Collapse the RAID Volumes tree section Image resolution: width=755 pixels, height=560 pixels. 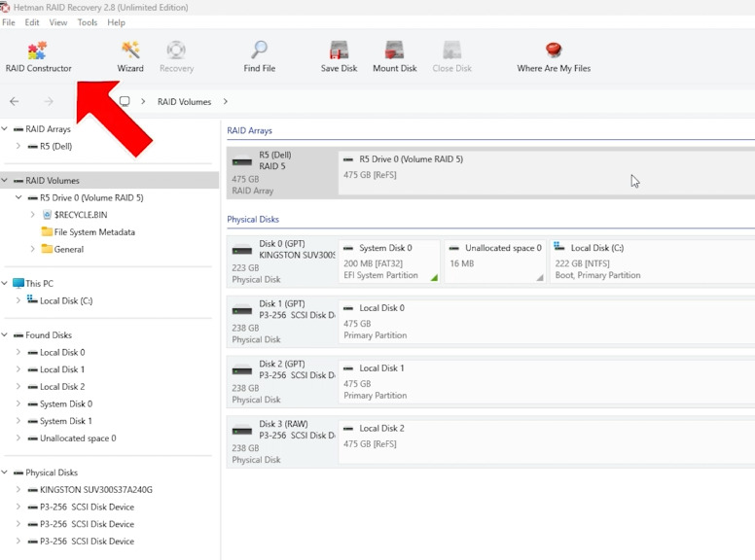(x=5, y=181)
